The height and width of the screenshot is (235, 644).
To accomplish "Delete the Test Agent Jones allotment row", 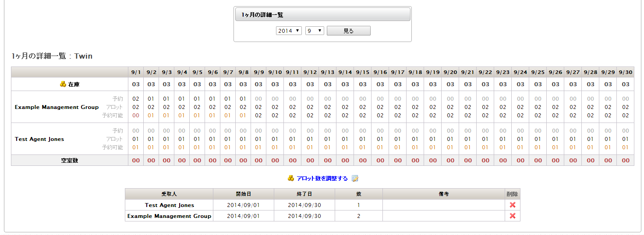I will [512, 205].
